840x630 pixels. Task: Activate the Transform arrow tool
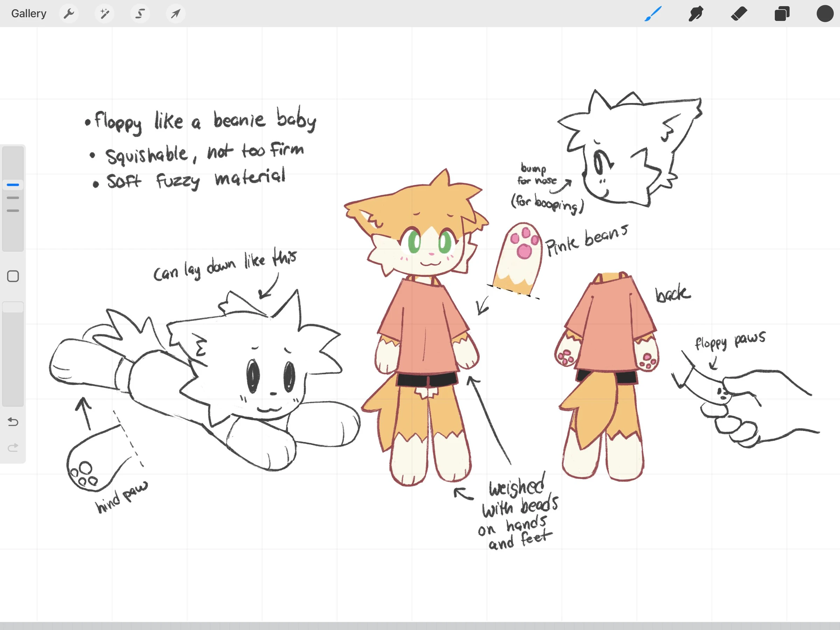tap(175, 14)
